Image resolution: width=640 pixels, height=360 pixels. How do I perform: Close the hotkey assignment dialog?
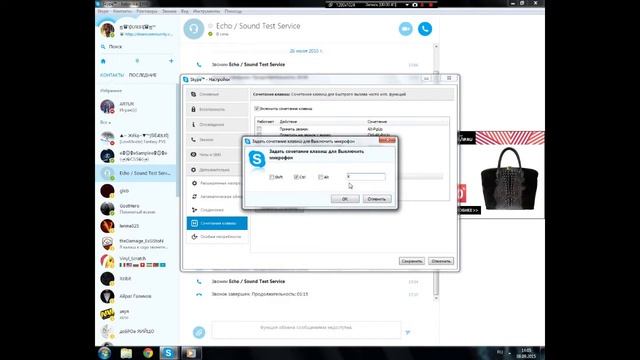coord(387,140)
